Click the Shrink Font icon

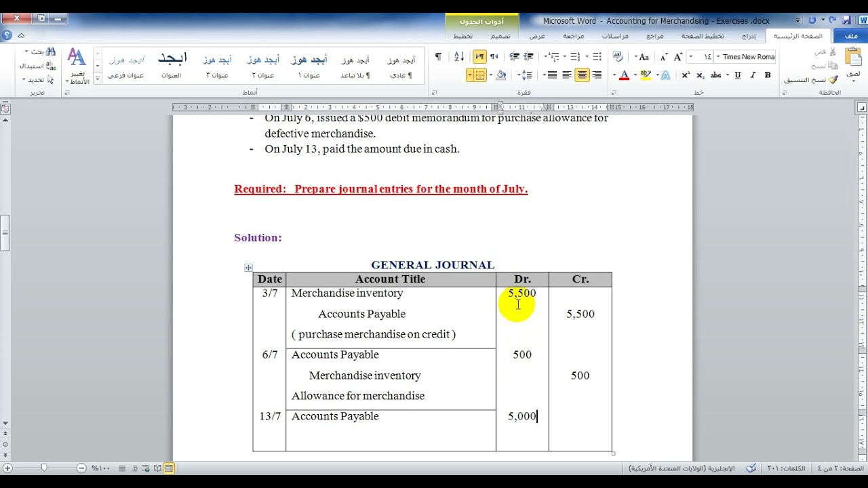pos(665,57)
